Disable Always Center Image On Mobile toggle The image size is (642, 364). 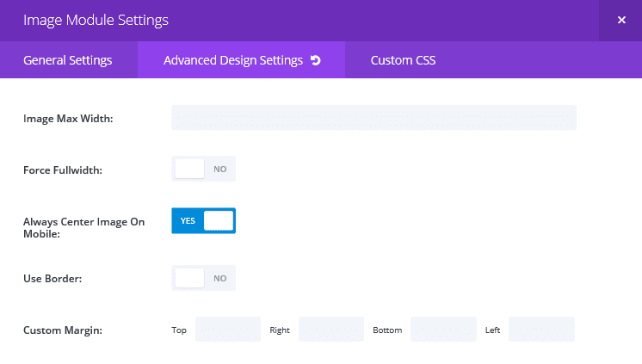(x=203, y=220)
